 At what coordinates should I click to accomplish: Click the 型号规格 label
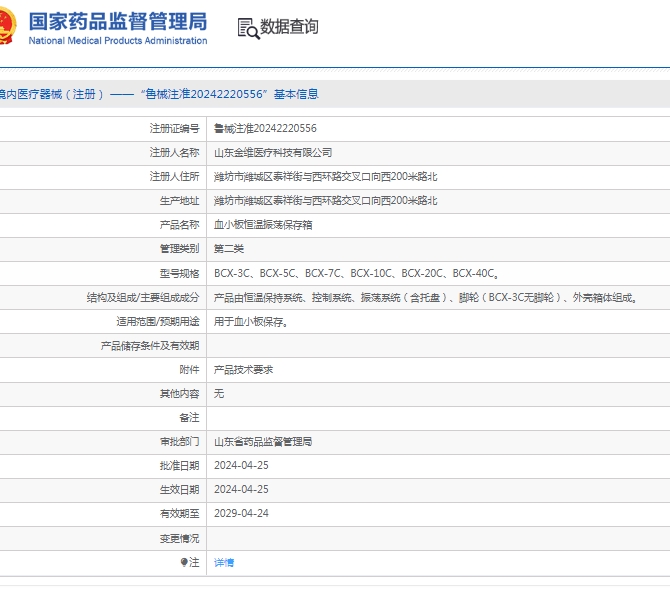pos(179,273)
